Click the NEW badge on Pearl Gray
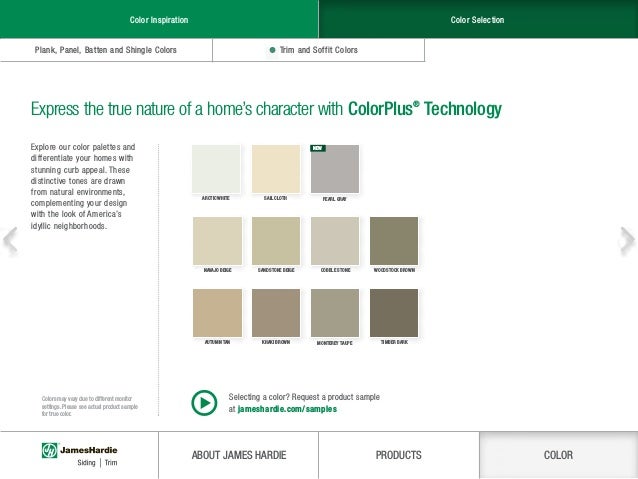Image resolution: width=638 pixels, height=479 pixels. click(318, 148)
